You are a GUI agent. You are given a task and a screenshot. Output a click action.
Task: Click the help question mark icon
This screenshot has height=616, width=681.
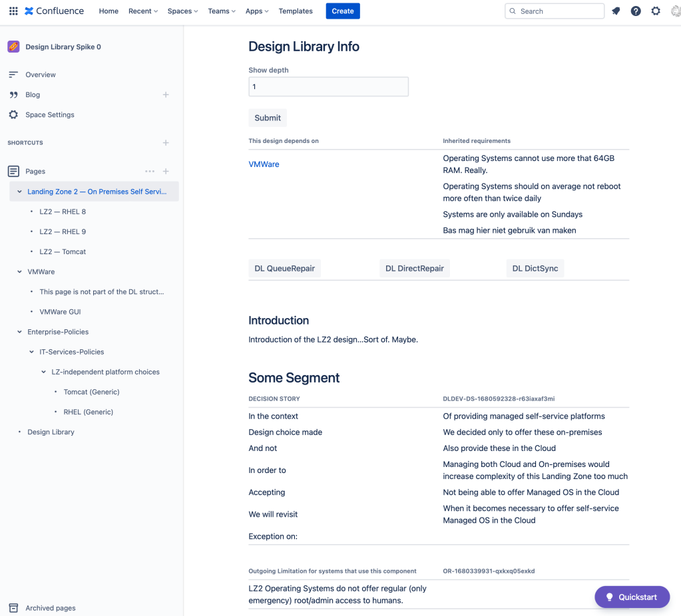(636, 11)
